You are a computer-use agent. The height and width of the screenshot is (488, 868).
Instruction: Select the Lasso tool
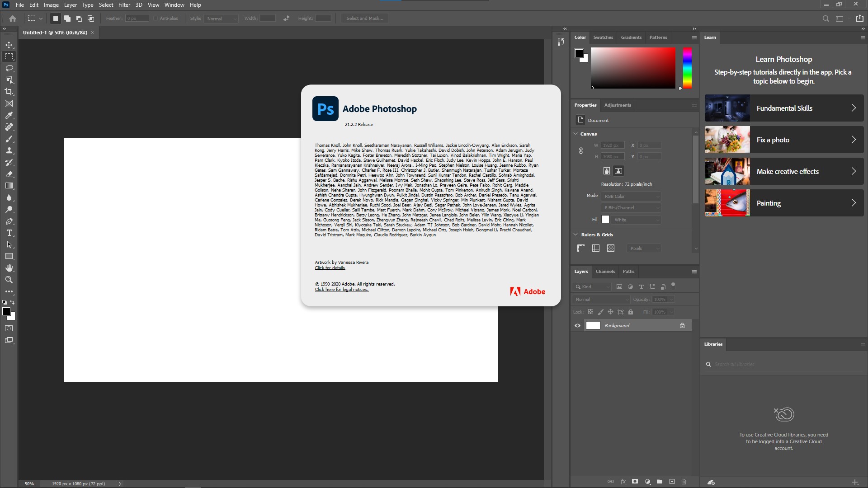tap(9, 68)
